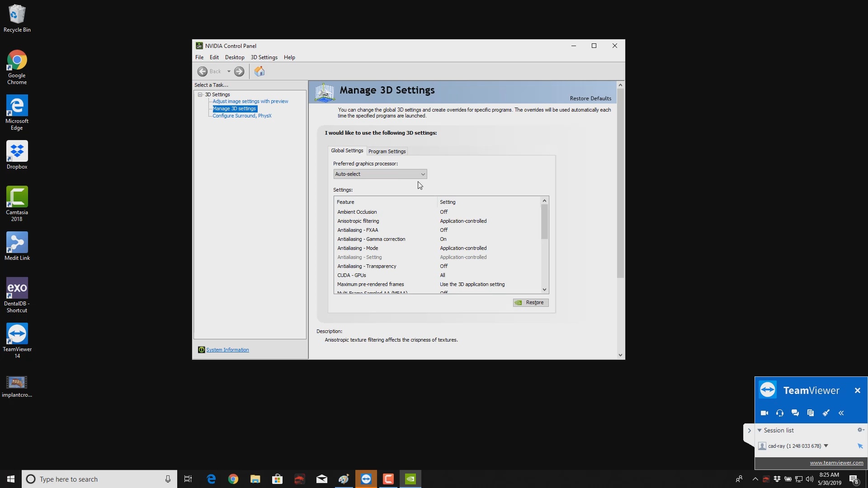Open the 3D Settings menu

264,57
